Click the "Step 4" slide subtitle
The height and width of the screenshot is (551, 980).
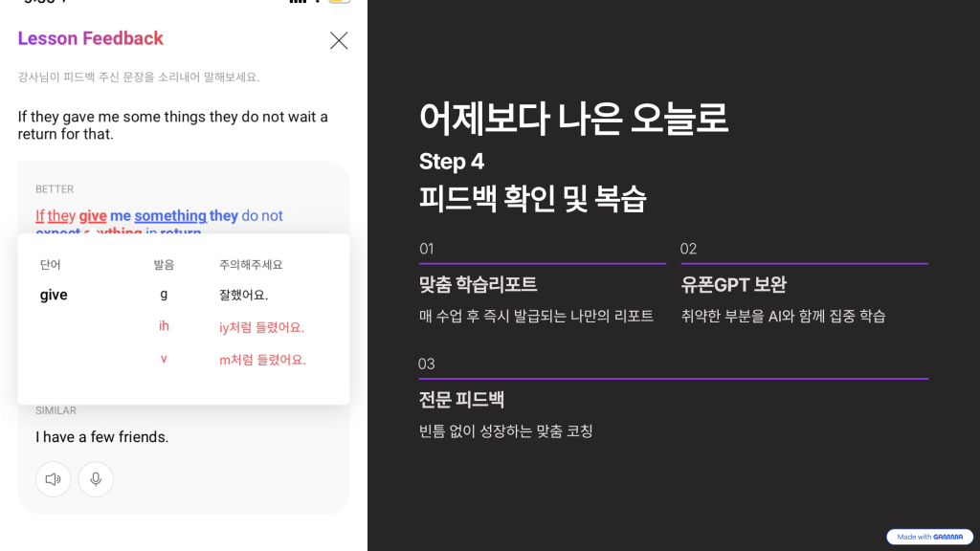click(452, 161)
